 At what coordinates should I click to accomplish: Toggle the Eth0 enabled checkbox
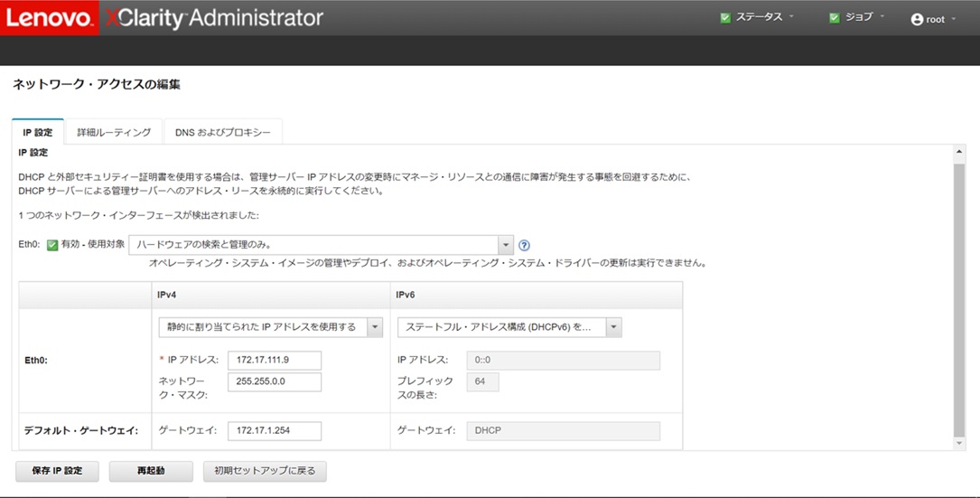click(x=52, y=245)
